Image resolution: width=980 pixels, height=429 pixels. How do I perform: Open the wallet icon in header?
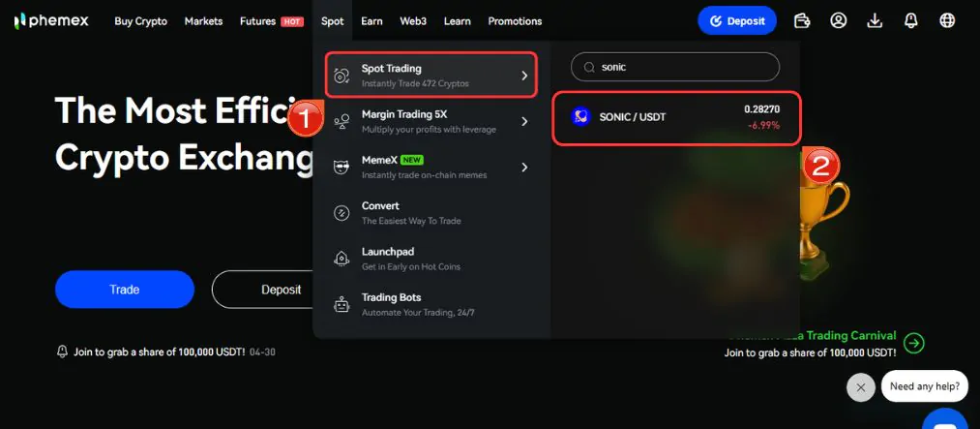[x=802, y=20]
